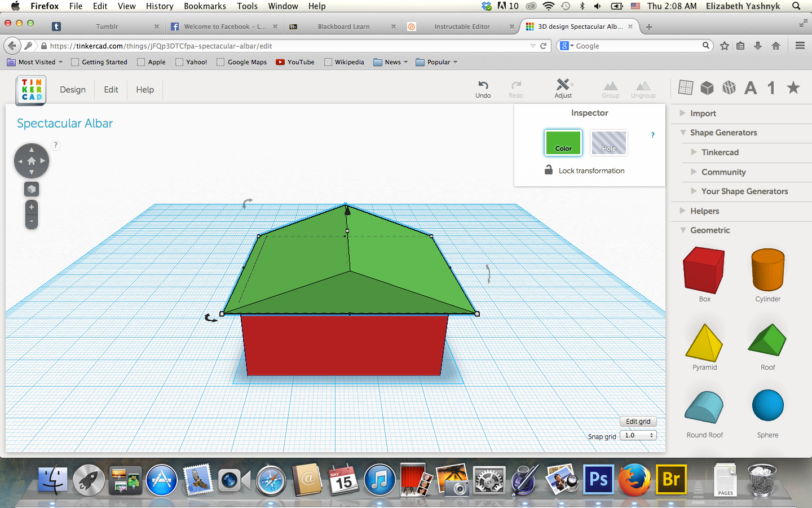Click the Group icon
This screenshot has width=812, height=508.
point(611,89)
